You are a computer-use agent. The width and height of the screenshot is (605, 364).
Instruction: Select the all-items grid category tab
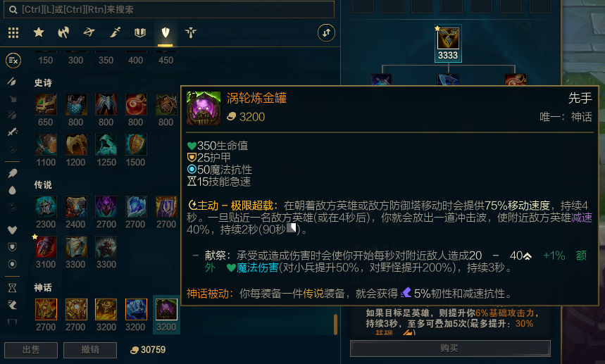click(13, 33)
